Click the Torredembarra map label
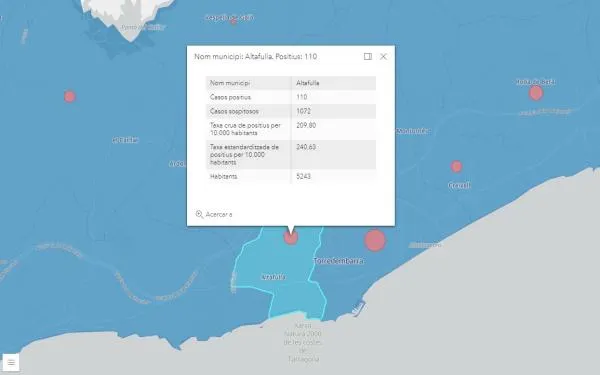Image resolution: width=600 pixels, height=375 pixels. (x=339, y=261)
